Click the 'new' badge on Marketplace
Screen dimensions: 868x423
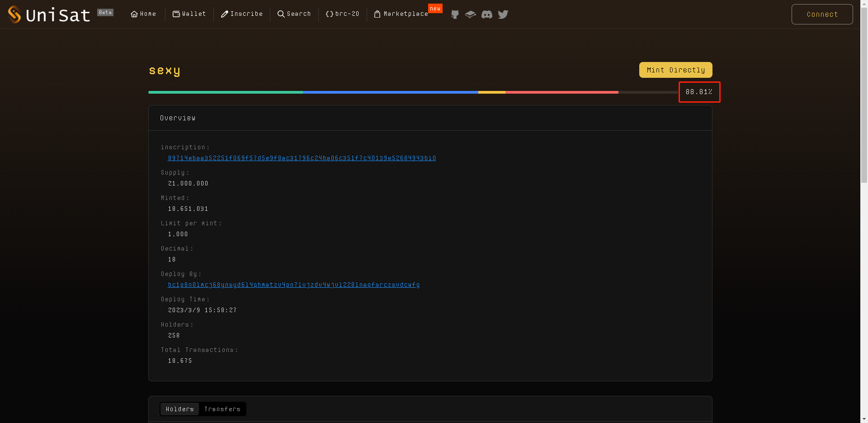pyautogui.click(x=435, y=9)
